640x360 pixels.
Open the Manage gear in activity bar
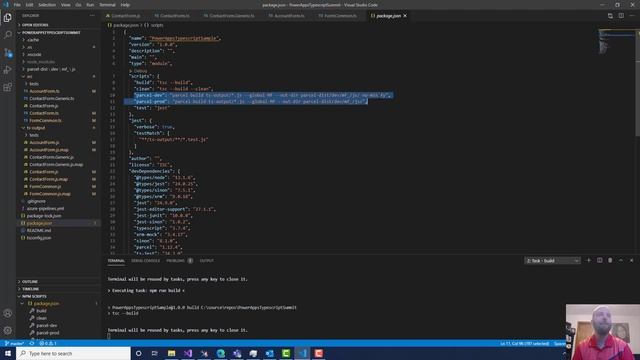8,331
